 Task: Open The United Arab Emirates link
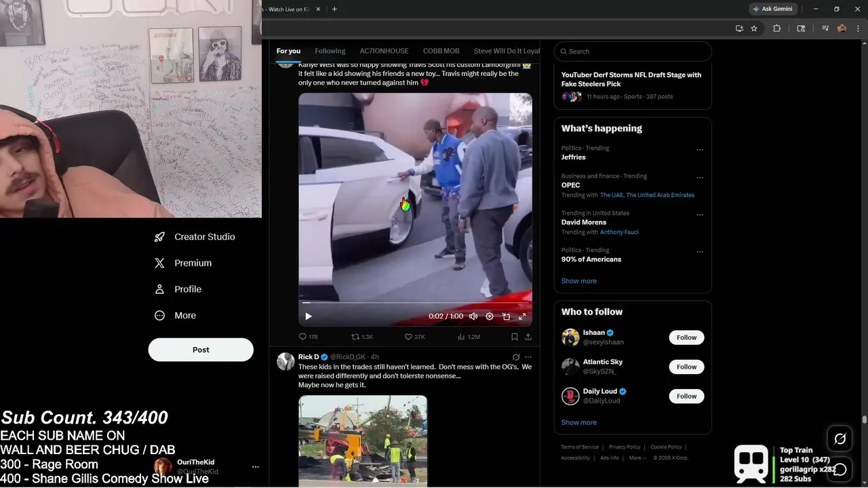(660, 195)
